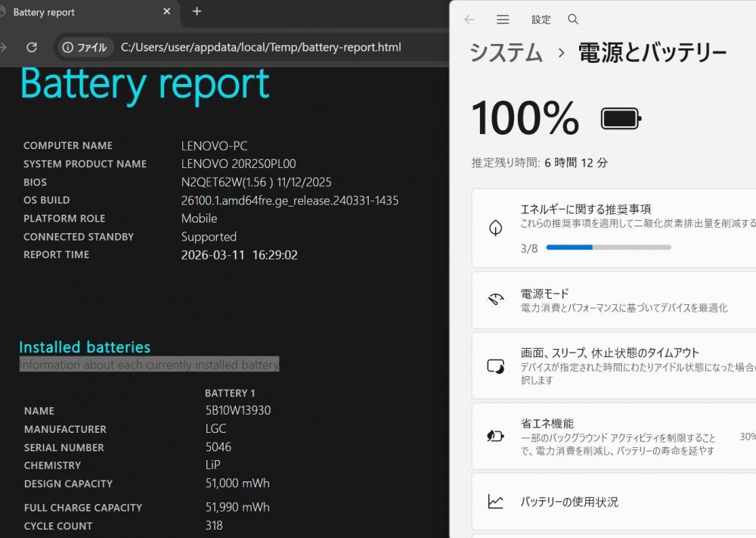Click the energy saver battery leaf icon

tap(496, 436)
